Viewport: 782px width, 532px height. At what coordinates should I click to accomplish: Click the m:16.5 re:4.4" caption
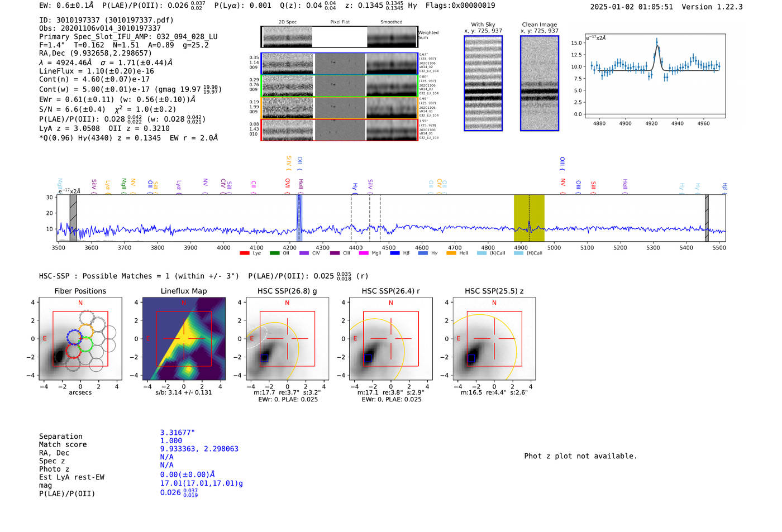tap(494, 392)
